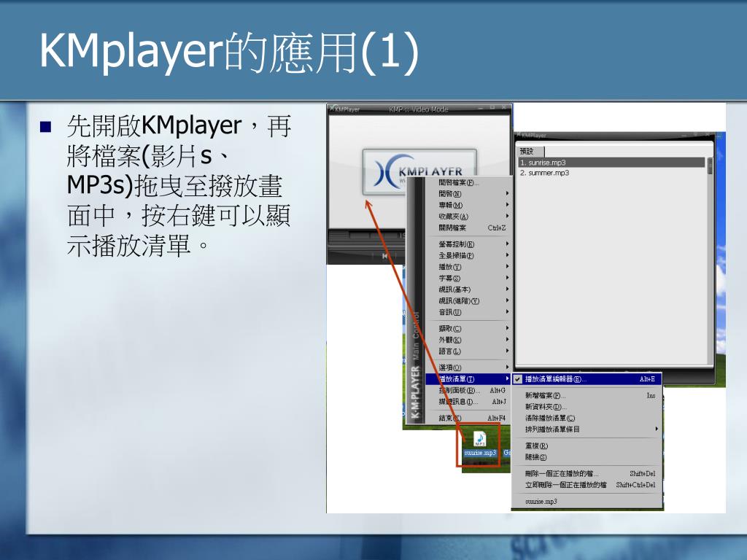Expand the 專輯(M) submenu
Image resolution: width=747 pixels, height=560 pixels.
click(x=468, y=205)
